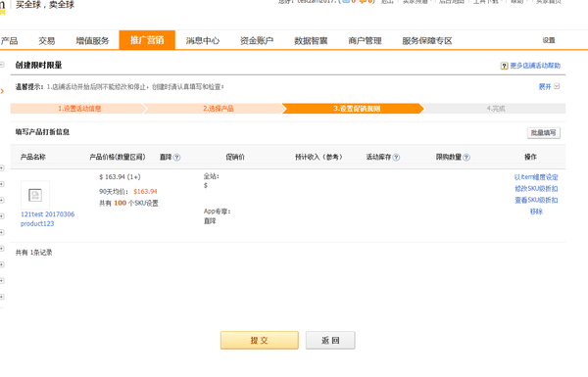Click the expand arrow icon next to 展开
This screenshot has width=588, height=377.
tap(557, 86)
